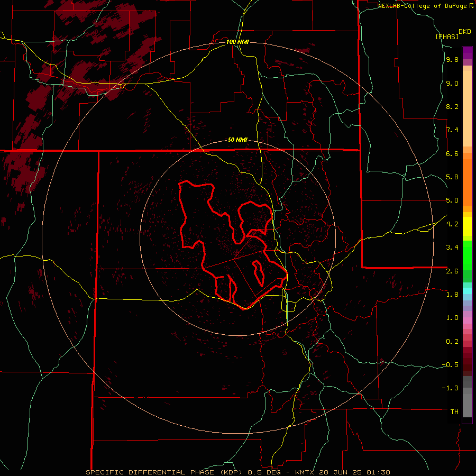Screen dimensions: 476x476
Task: Click the 100 NMI range ring label
Action: click(237, 42)
